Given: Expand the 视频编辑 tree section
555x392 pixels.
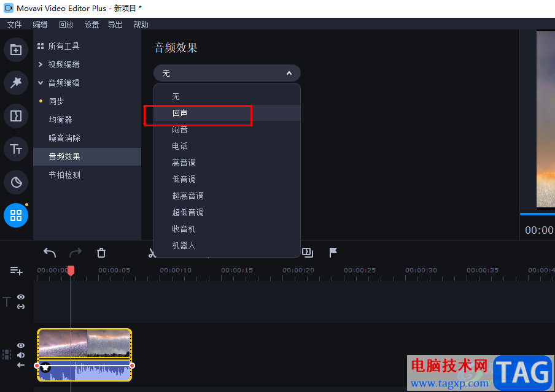Looking at the screenshot, I should tap(41, 64).
